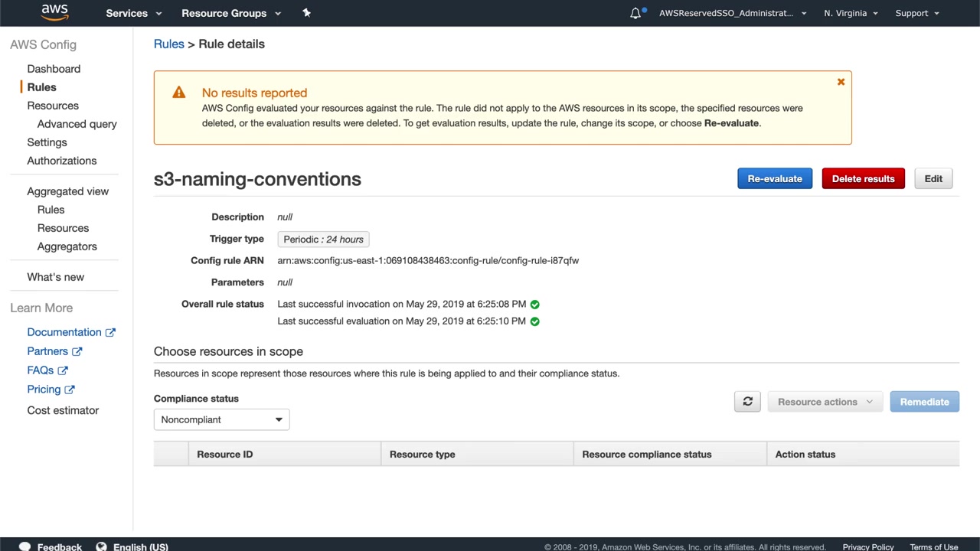Open the Services menu
The width and height of the screenshot is (980, 551).
(133, 13)
